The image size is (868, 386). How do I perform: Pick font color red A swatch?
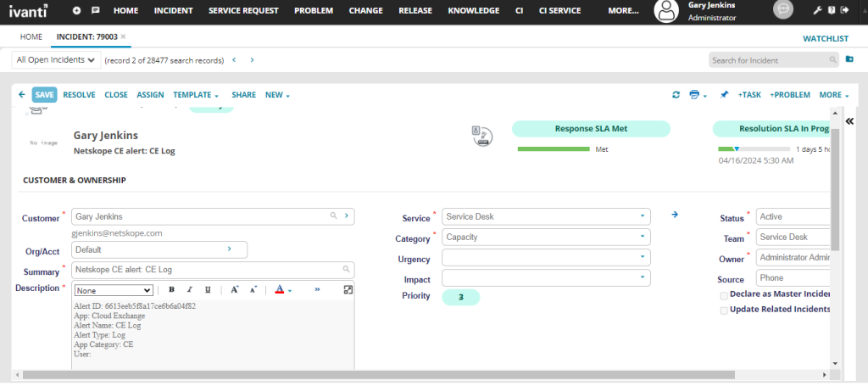pos(280,289)
